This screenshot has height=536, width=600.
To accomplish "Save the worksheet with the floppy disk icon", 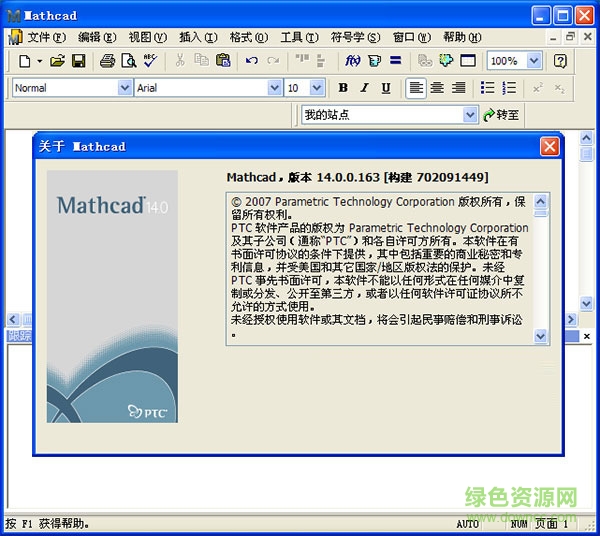I will click(77, 61).
